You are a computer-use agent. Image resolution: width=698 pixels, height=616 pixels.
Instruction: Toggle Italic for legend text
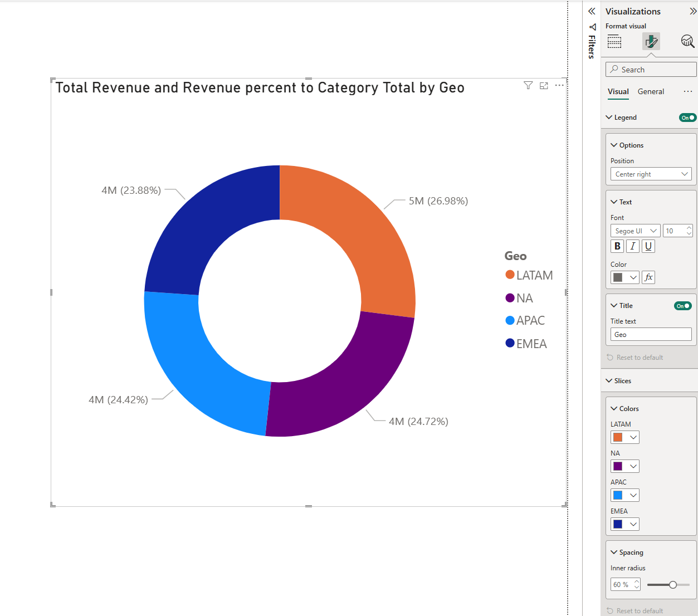point(633,246)
